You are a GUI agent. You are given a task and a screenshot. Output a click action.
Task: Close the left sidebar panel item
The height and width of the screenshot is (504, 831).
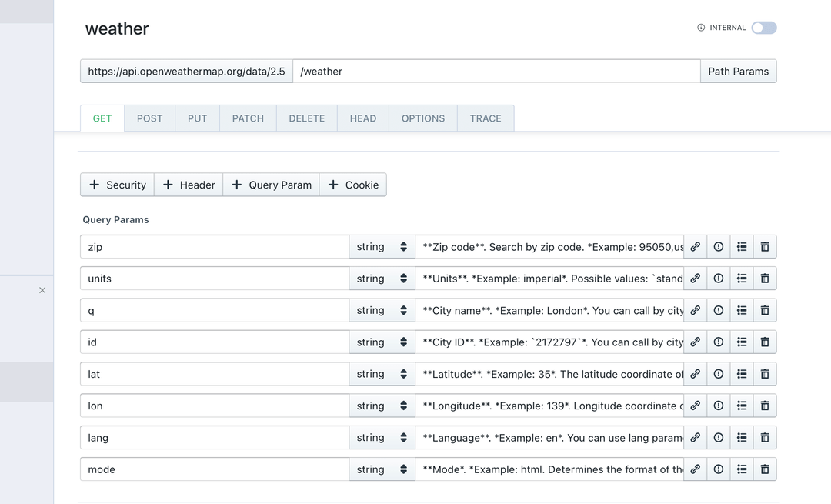[x=42, y=290]
